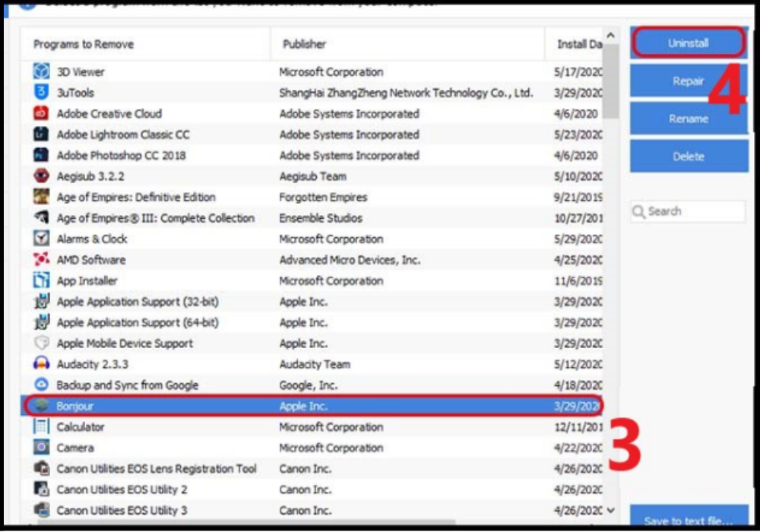
Task: Select Camera program name
Action: 75,448
